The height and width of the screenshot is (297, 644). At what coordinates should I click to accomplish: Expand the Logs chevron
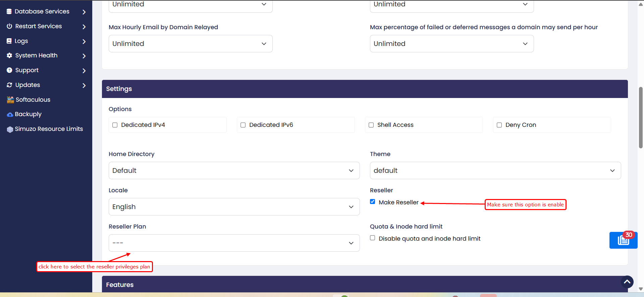(84, 42)
